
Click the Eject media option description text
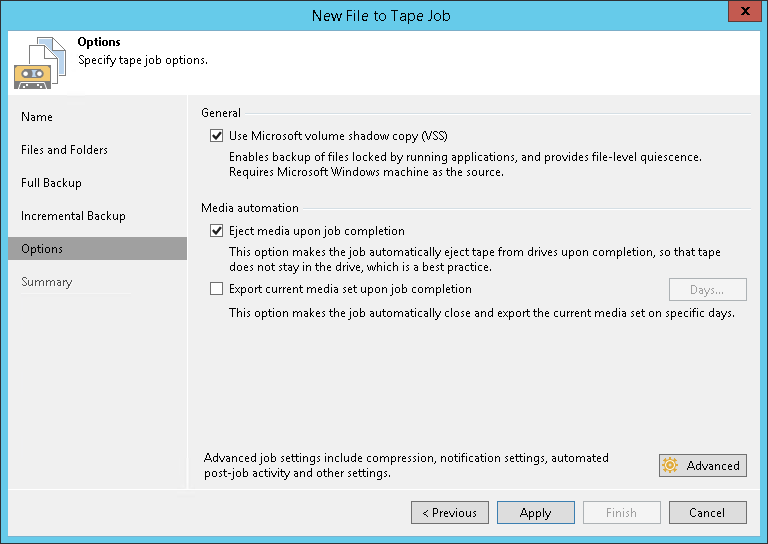tap(474, 260)
